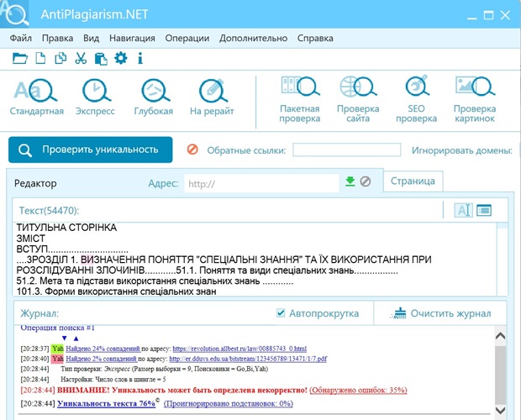Click the Число слов в шингле journal line
This screenshot has width=521, height=420.
tap(113, 379)
